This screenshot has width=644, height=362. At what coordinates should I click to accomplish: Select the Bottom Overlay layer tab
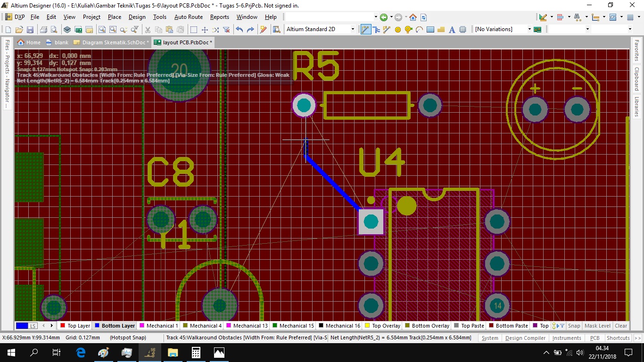pos(426,326)
